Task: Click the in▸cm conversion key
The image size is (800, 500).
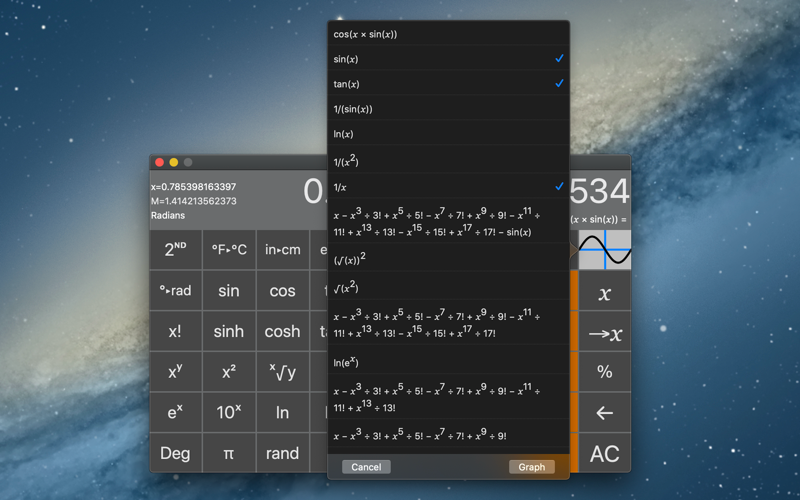Action: coord(283,249)
